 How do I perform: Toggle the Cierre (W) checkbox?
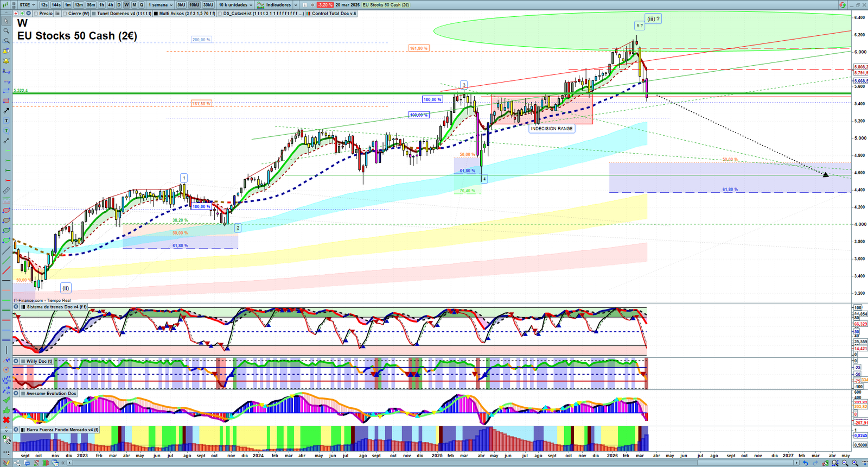click(65, 13)
